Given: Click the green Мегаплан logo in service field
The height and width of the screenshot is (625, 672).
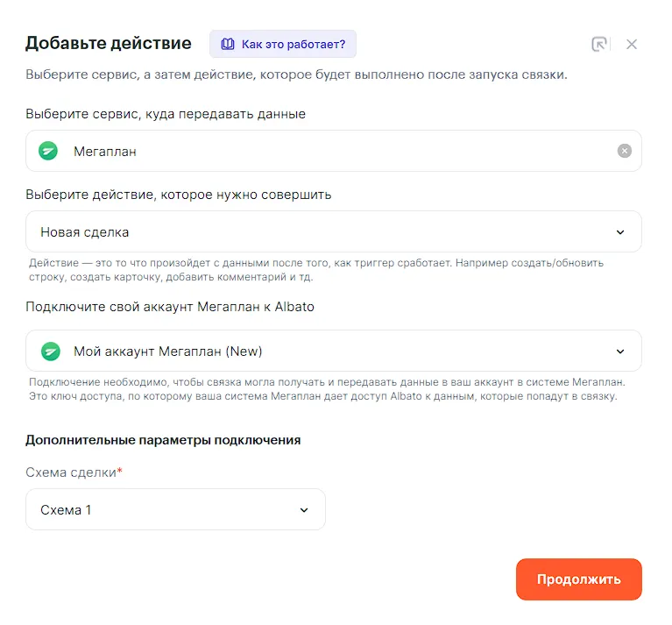Looking at the screenshot, I should (49, 151).
